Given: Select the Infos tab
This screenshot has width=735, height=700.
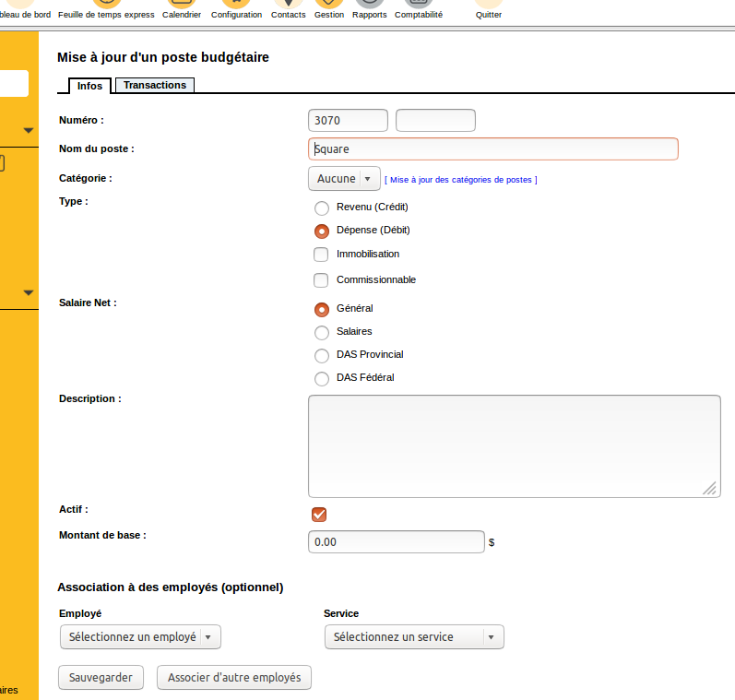Looking at the screenshot, I should tap(90, 86).
